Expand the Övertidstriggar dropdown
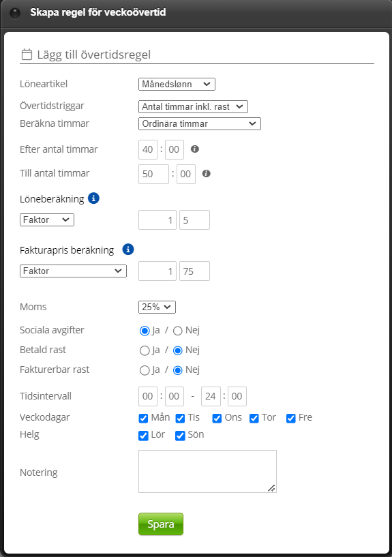 (x=193, y=106)
